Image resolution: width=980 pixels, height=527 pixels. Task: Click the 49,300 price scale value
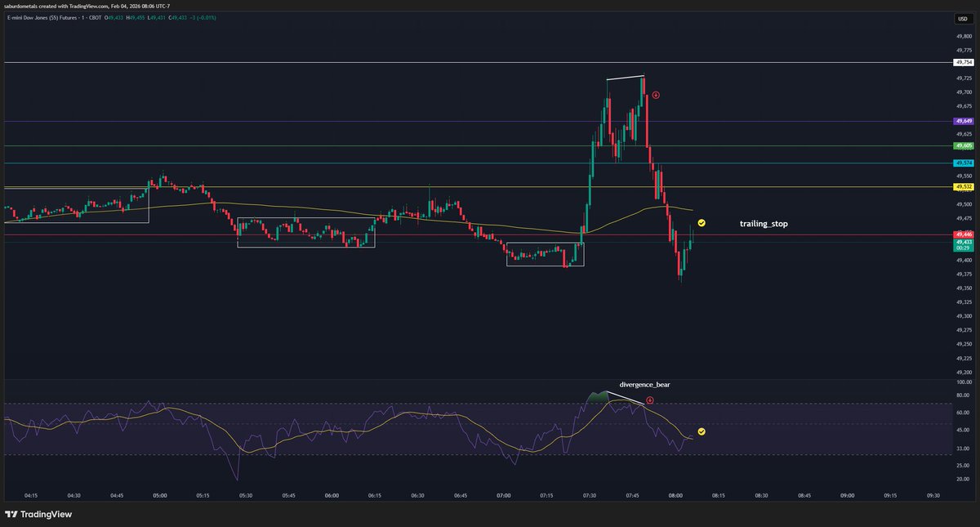click(x=964, y=316)
